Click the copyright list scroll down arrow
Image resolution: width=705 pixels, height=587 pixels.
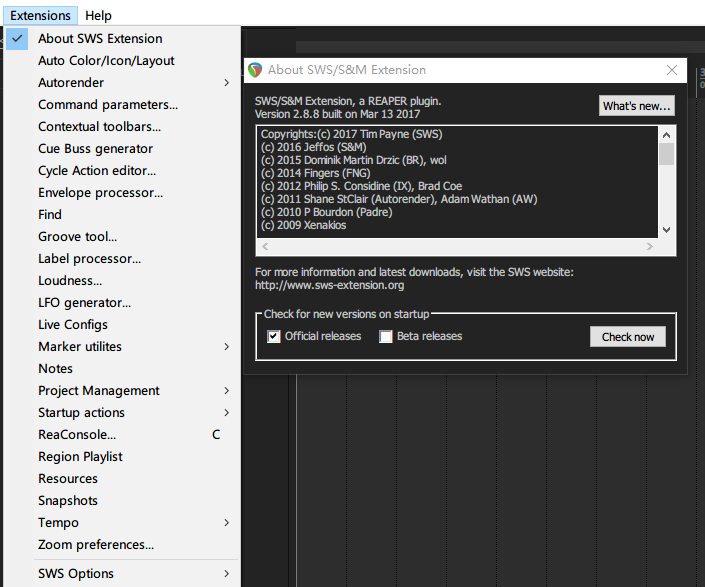(667, 230)
